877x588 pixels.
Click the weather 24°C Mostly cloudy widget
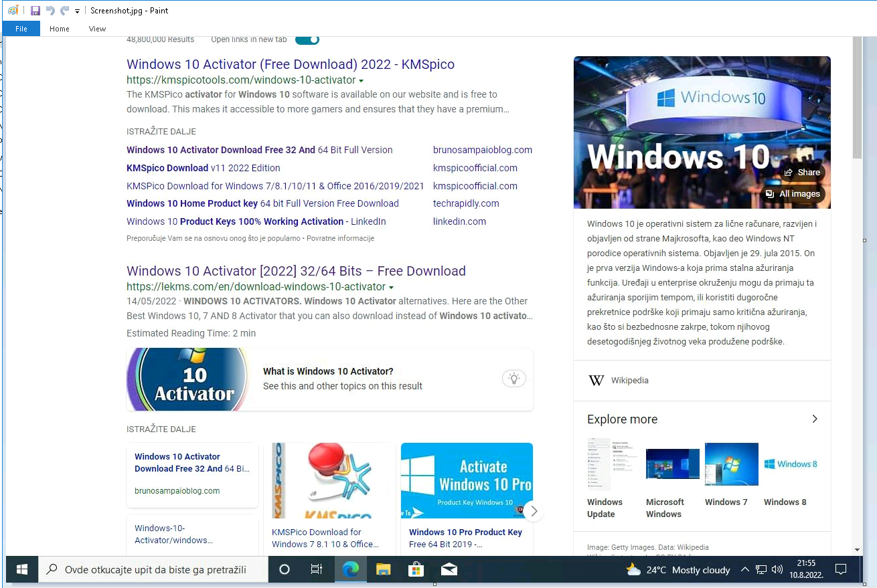pos(677,570)
